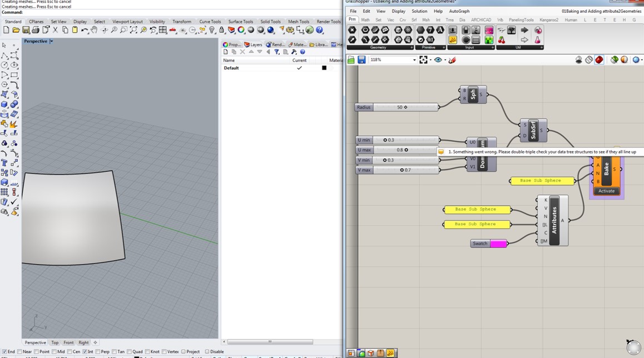Open the four-viewport layout icon

pos(163,30)
